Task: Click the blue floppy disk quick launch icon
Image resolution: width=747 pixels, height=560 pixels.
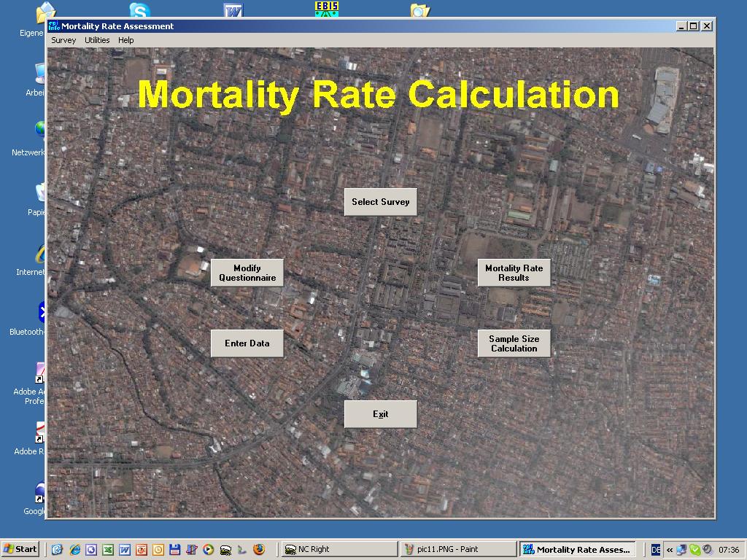Action: point(175,550)
